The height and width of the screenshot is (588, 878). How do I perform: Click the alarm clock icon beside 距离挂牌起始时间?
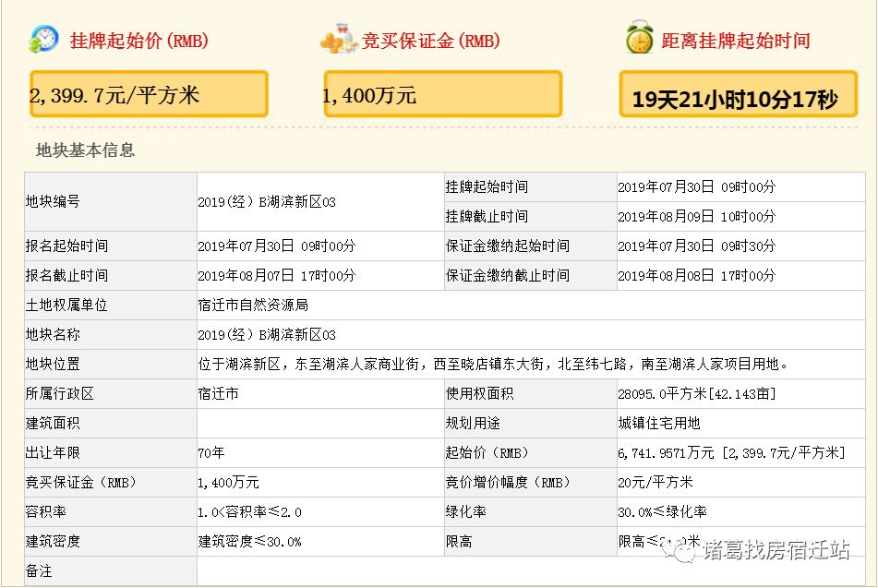coord(638,39)
